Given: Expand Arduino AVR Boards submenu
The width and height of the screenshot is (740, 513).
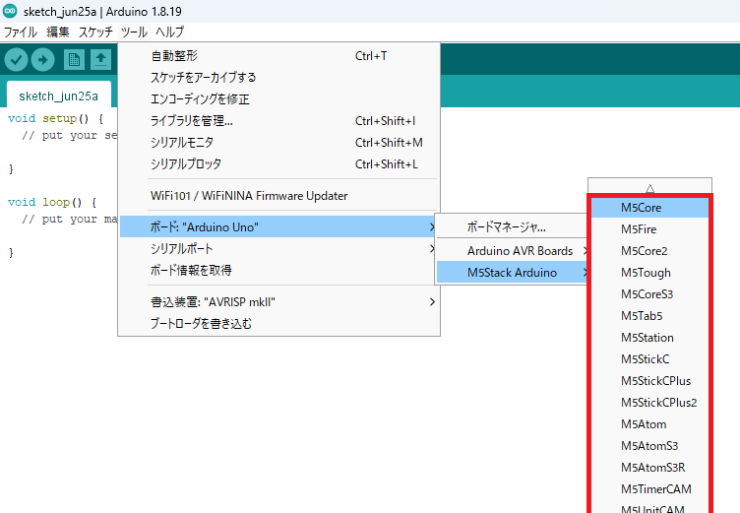Looking at the screenshot, I should (512, 251).
